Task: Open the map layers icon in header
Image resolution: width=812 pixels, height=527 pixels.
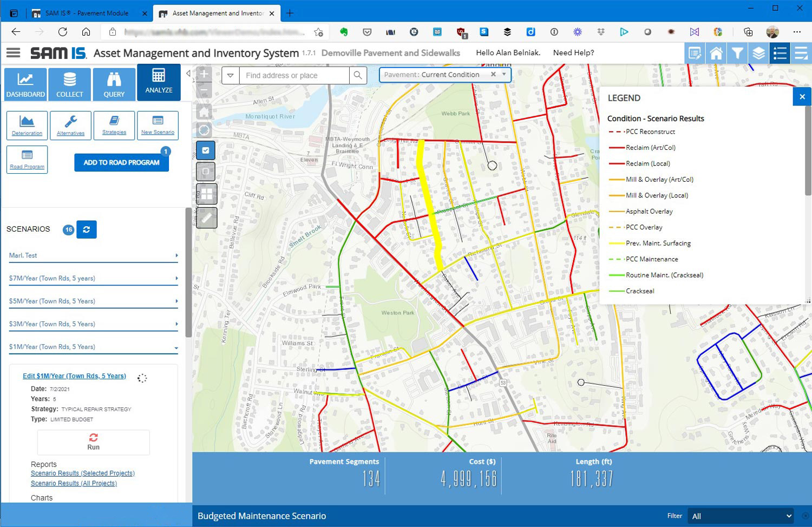Action: point(759,53)
